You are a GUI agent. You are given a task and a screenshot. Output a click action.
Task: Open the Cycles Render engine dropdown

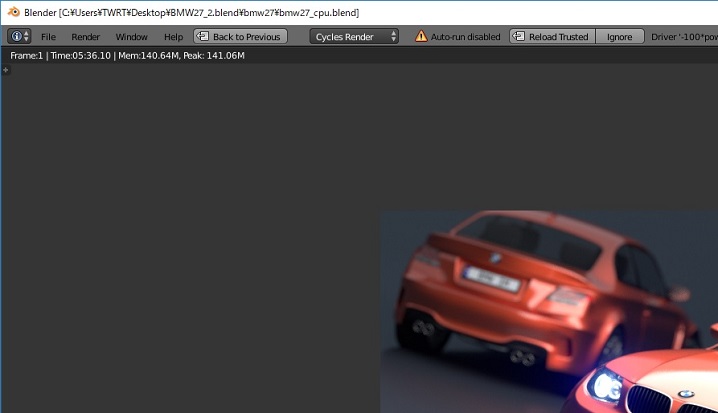pyautogui.click(x=354, y=36)
